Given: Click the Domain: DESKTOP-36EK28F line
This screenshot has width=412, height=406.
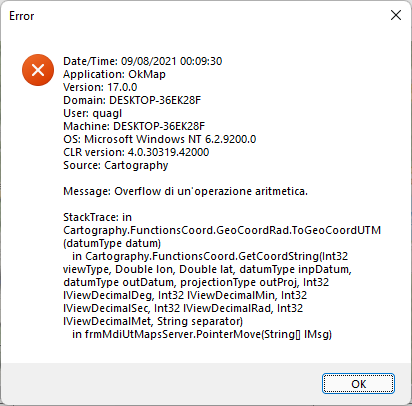Looking at the screenshot, I should coord(132,100).
